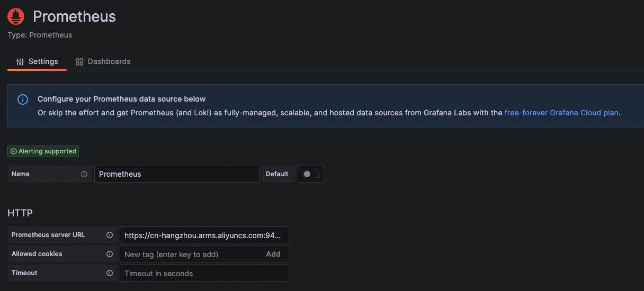
Task: Switch to the Dashboards tab
Action: pos(103,62)
